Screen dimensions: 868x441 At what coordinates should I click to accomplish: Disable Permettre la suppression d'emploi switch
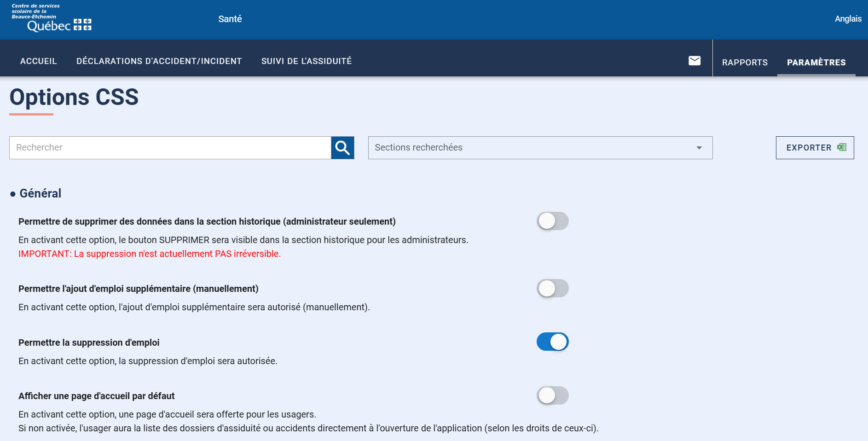point(552,342)
